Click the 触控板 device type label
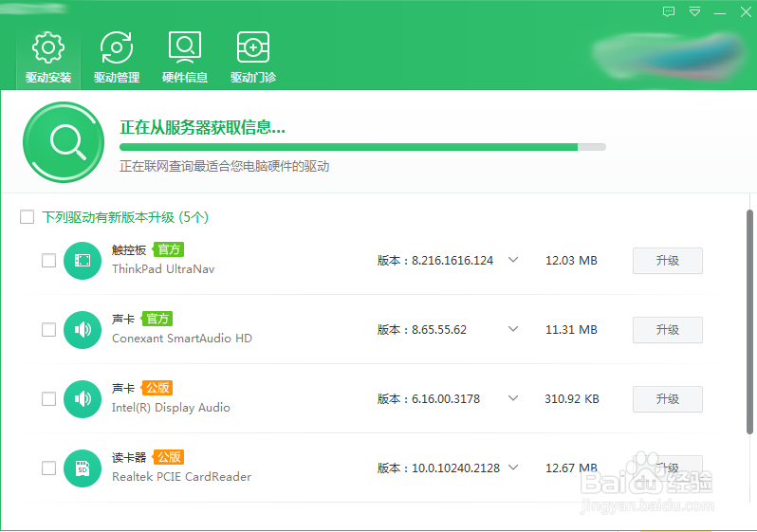Image resolution: width=757 pixels, height=532 pixels. pos(129,249)
